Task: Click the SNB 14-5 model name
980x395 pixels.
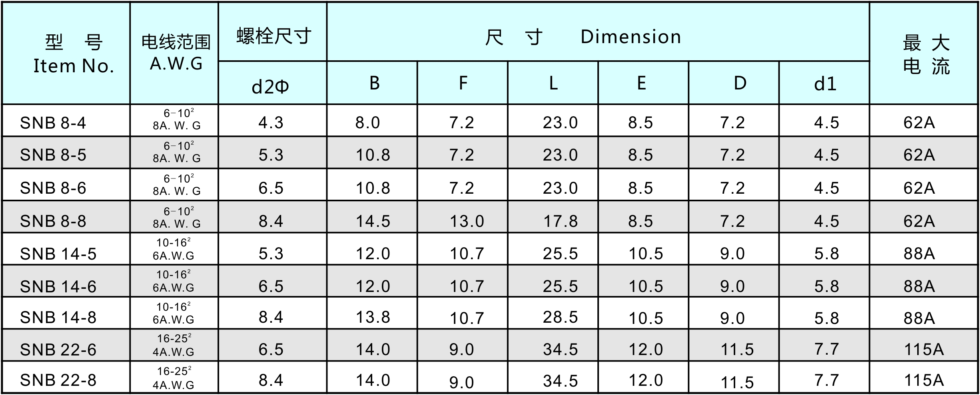Action: click(58, 254)
